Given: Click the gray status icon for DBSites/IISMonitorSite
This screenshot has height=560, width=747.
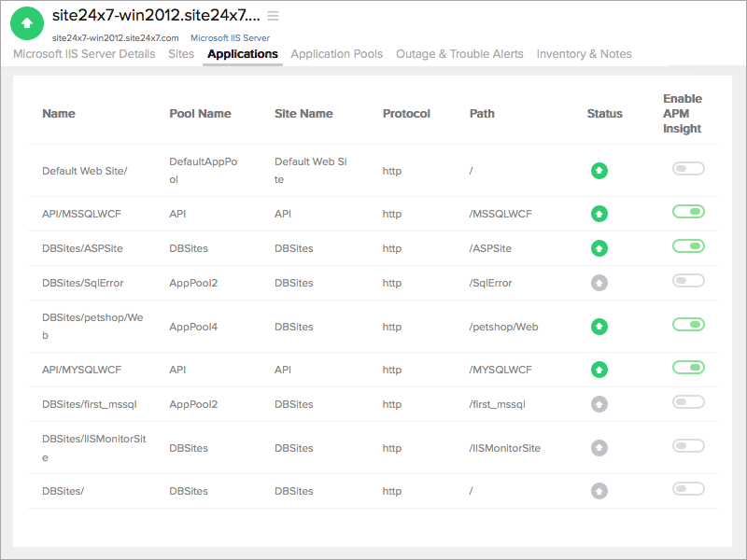Looking at the screenshot, I should (599, 446).
